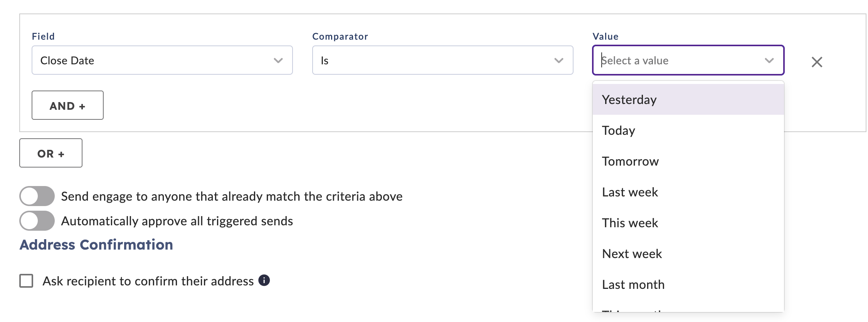Click the X icon to remove condition
Screen dimensions: 868x322
pos(817,62)
